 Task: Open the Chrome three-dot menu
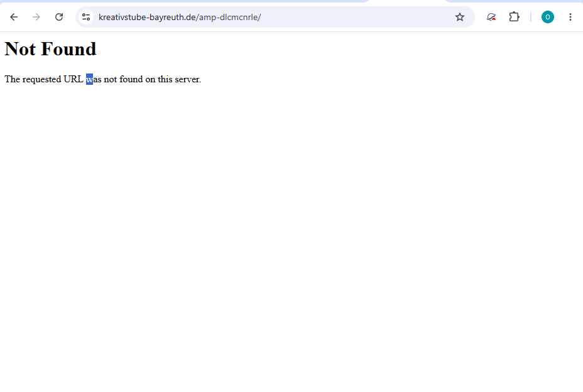(570, 17)
